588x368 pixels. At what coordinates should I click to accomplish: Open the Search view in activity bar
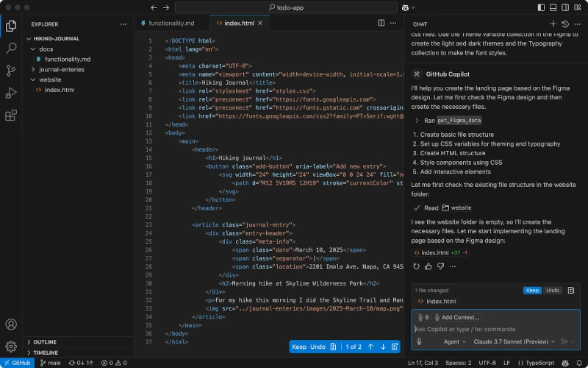[x=11, y=48]
